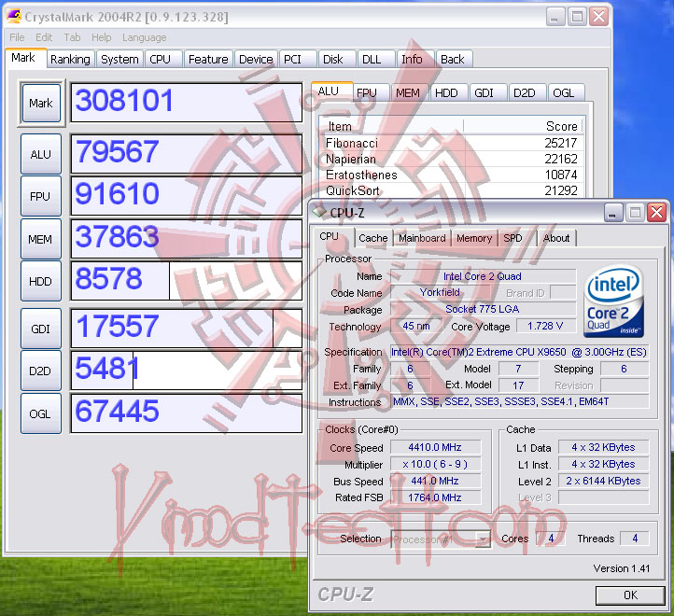Run the ALU benchmark button

[x=41, y=154]
